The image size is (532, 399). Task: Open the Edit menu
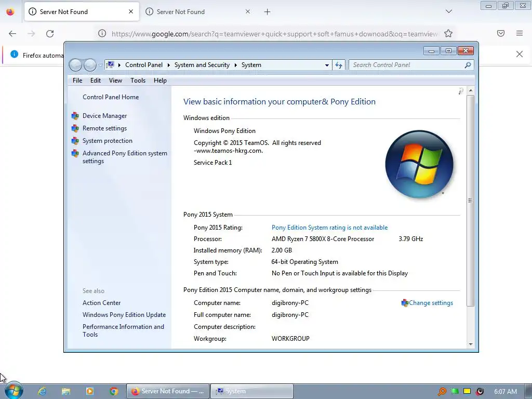click(x=96, y=81)
